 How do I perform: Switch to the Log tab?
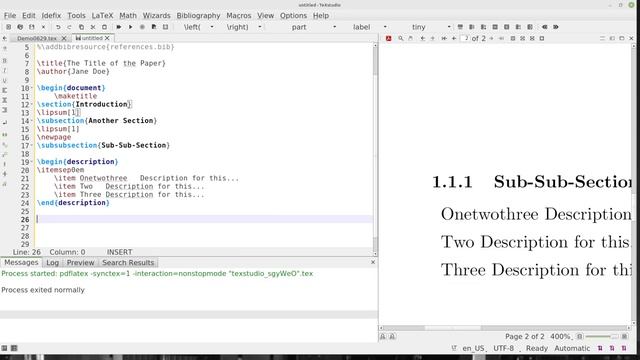(52, 262)
